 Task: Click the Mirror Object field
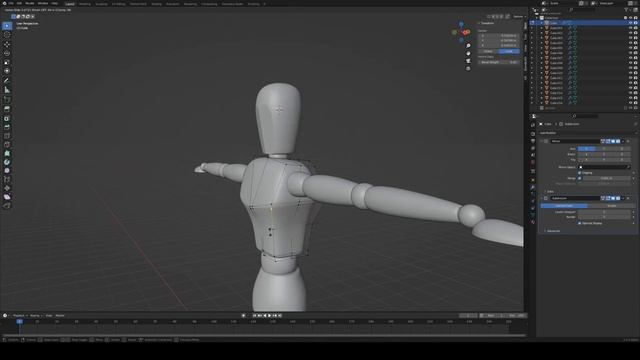604,167
